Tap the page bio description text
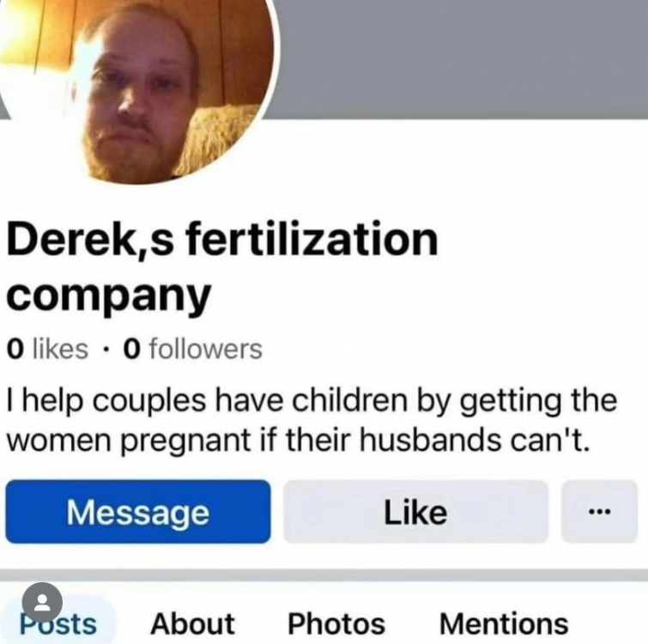The image size is (648, 644). coord(312,421)
